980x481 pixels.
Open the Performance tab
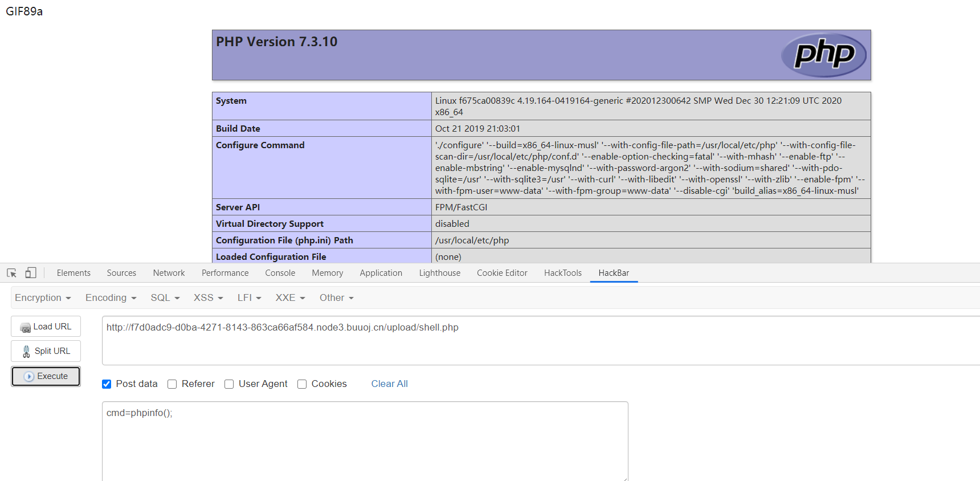(x=225, y=273)
